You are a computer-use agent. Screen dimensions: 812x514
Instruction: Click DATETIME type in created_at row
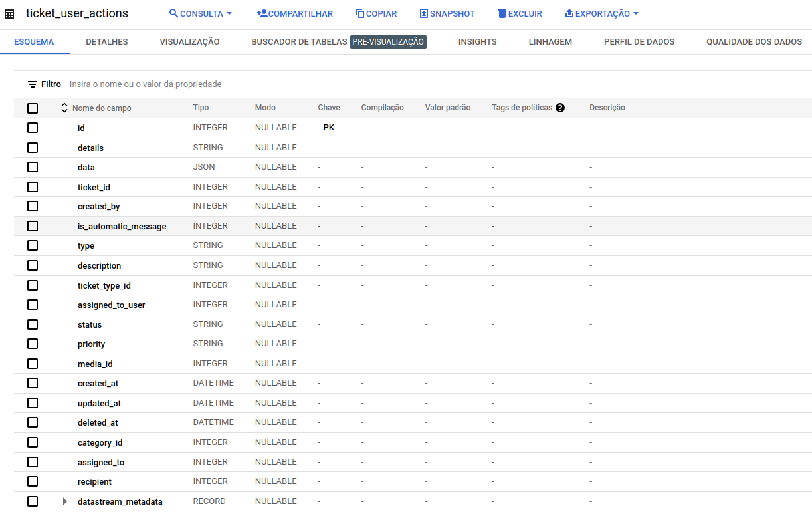213,383
